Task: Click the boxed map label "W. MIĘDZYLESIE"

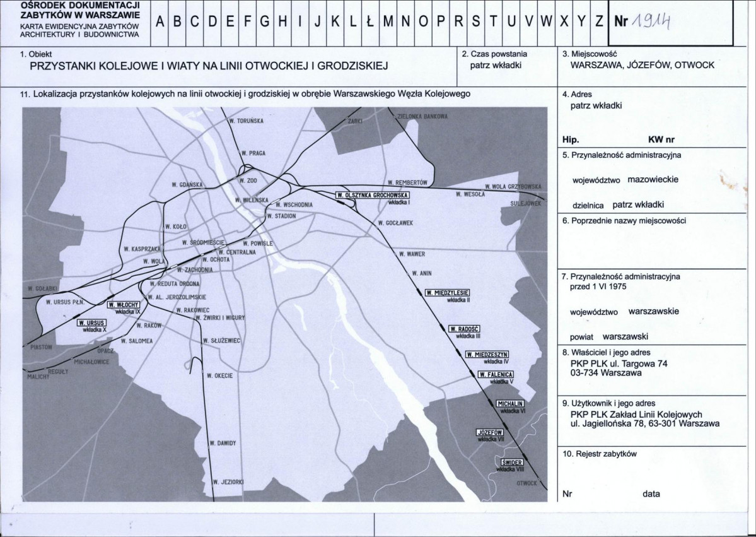Action: point(448,293)
